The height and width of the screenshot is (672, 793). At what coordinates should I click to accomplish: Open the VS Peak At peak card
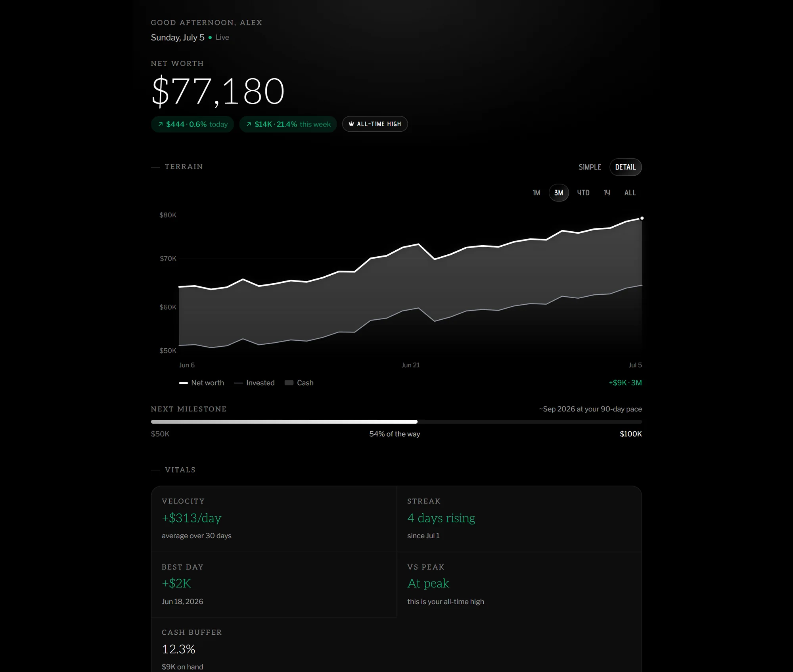tap(519, 585)
